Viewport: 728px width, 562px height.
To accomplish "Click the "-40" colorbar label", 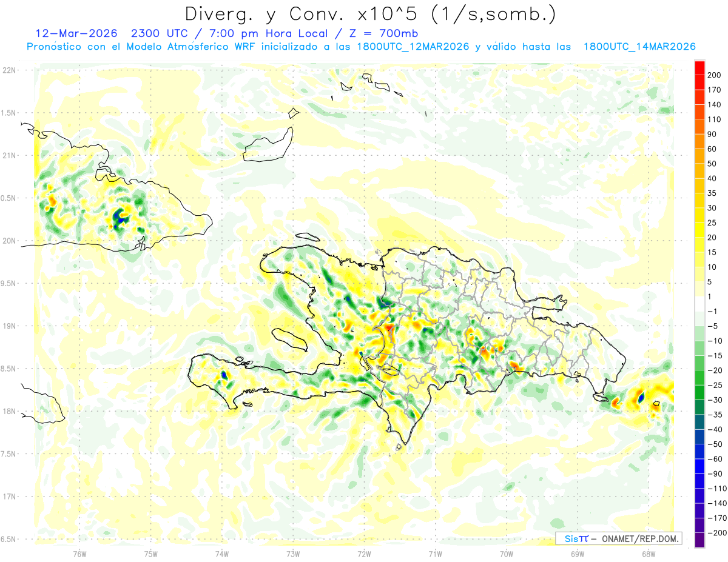I will (x=715, y=429).
